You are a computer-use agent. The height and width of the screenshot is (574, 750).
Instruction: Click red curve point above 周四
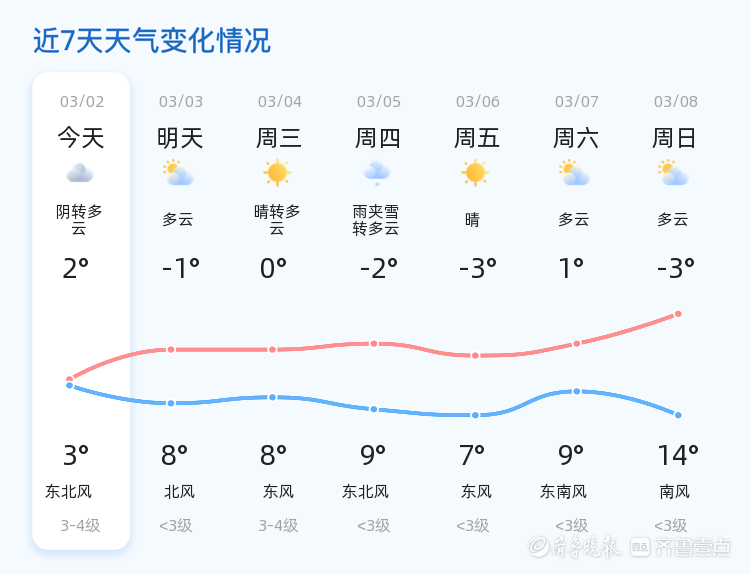(374, 343)
